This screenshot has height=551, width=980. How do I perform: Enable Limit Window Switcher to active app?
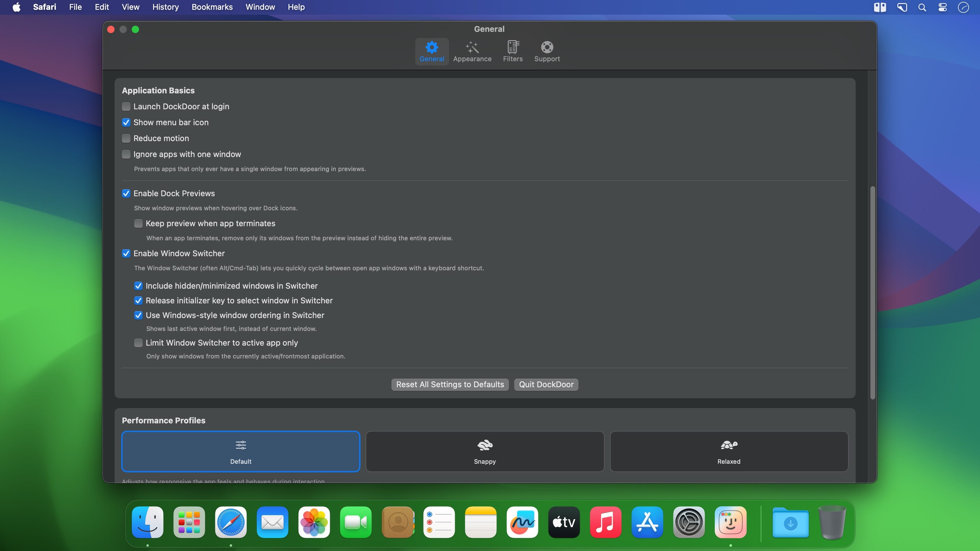pyautogui.click(x=138, y=343)
